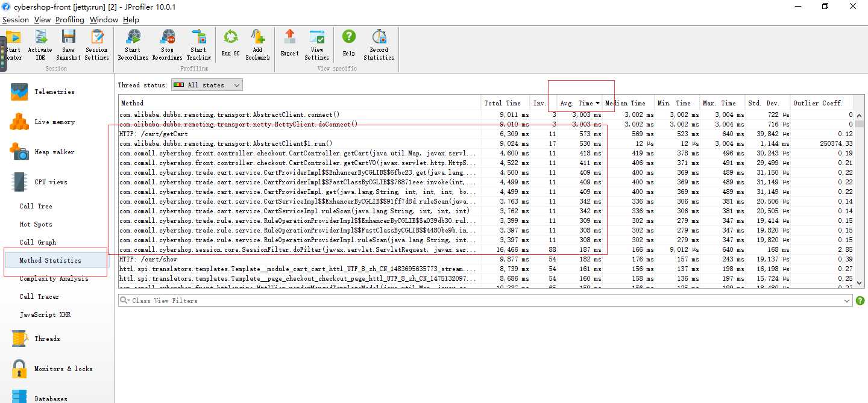Select the Call Tracer view
The width and height of the screenshot is (868, 403).
click(x=39, y=296)
